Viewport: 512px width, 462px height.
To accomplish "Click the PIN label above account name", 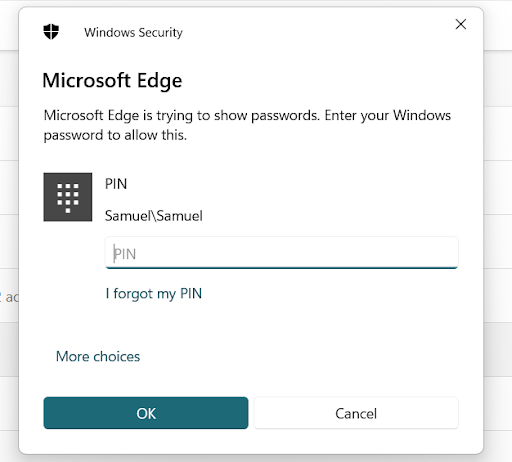I will 116,184.
